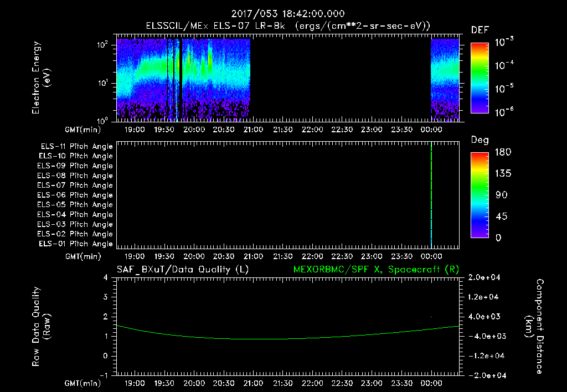Click the -1 tick on Raw Data Quality axis
The height and width of the screenshot is (392, 567).
[x=104, y=375]
